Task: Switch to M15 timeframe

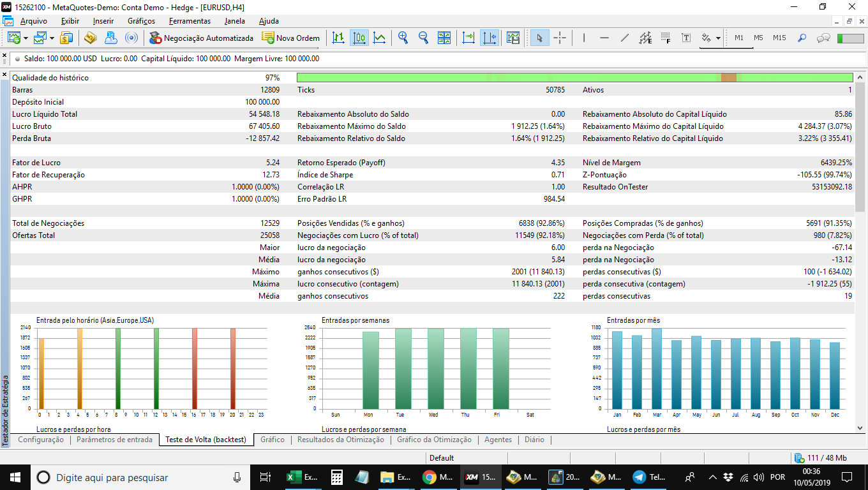Action: [x=779, y=38]
